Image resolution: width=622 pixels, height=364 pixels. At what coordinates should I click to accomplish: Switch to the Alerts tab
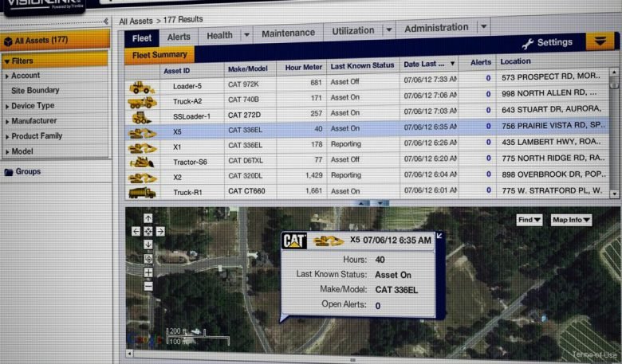tap(179, 37)
